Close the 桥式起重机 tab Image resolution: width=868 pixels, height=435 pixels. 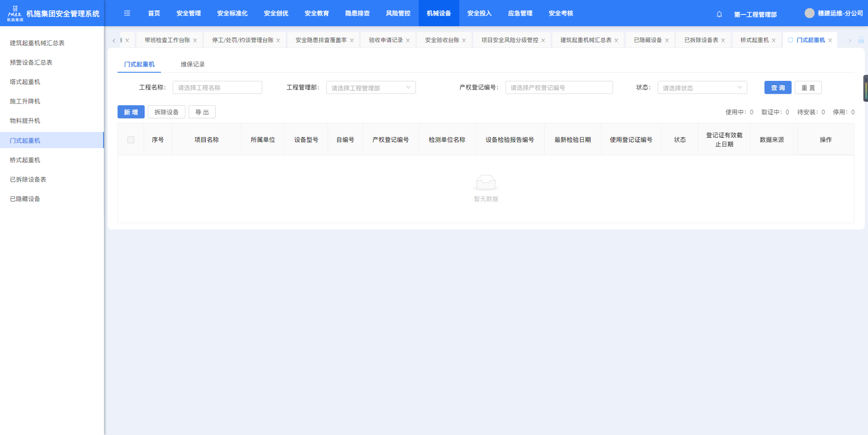pyautogui.click(x=774, y=41)
